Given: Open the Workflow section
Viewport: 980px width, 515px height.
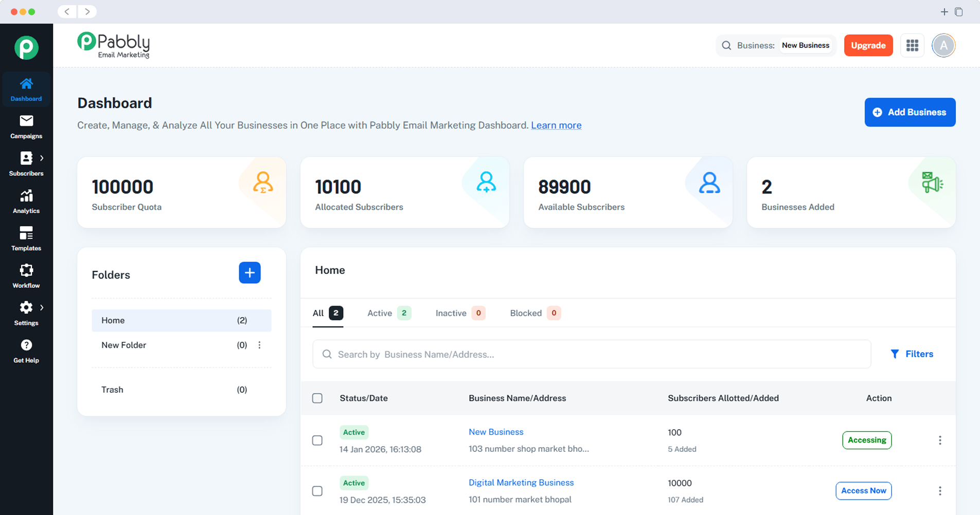Looking at the screenshot, I should pyautogui.click(x=26, y=276).
